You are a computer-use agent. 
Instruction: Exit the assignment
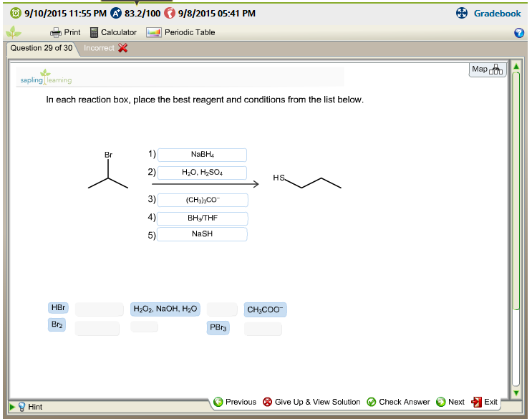click(x=485, y=402)
